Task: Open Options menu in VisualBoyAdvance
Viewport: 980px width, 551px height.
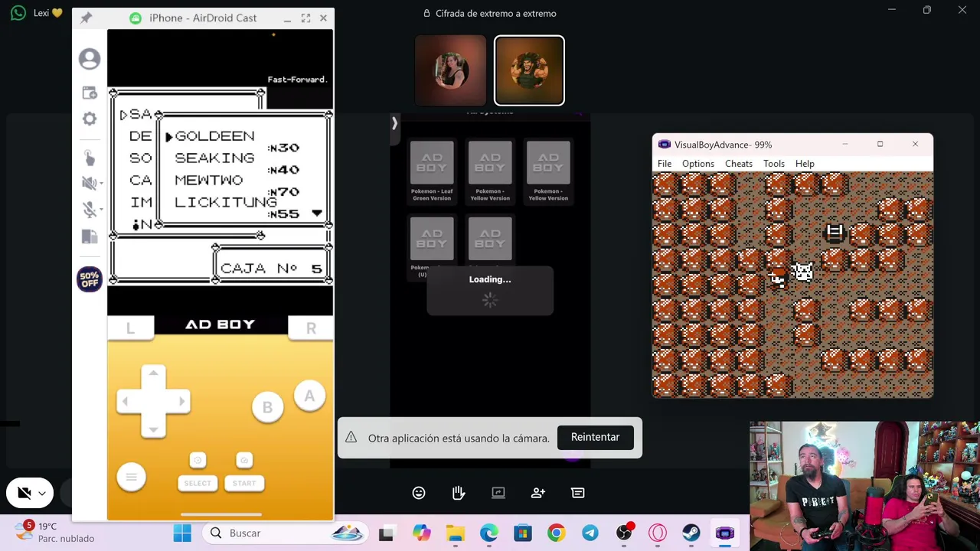Action: coord(698,164)
